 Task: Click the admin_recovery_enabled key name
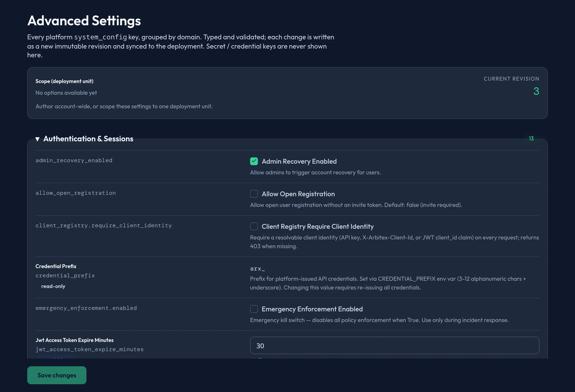pyautogui.click(x=74, y=160)
